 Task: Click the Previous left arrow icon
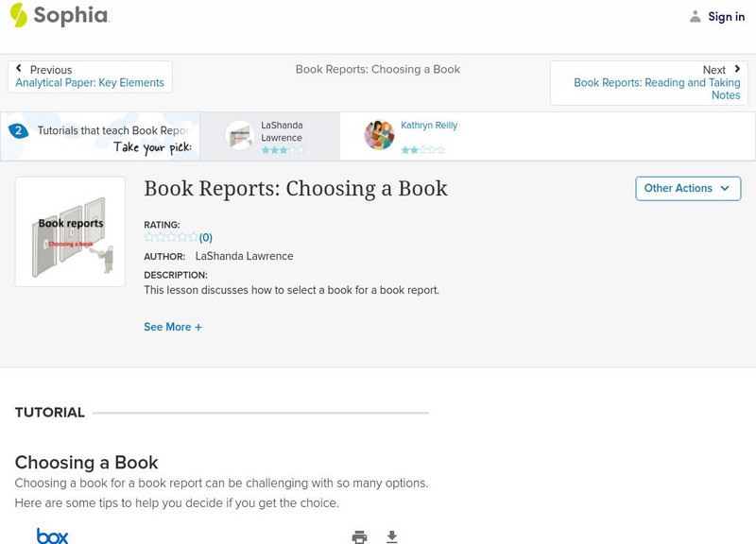click(x=19, y=70)
